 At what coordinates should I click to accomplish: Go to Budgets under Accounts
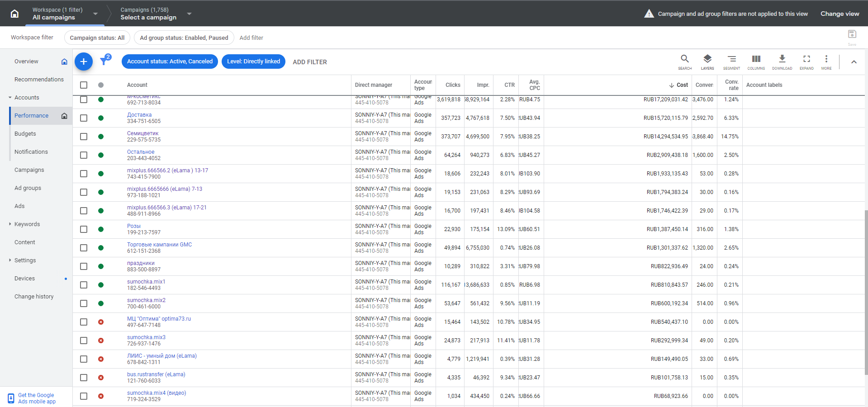pos(25,134)
